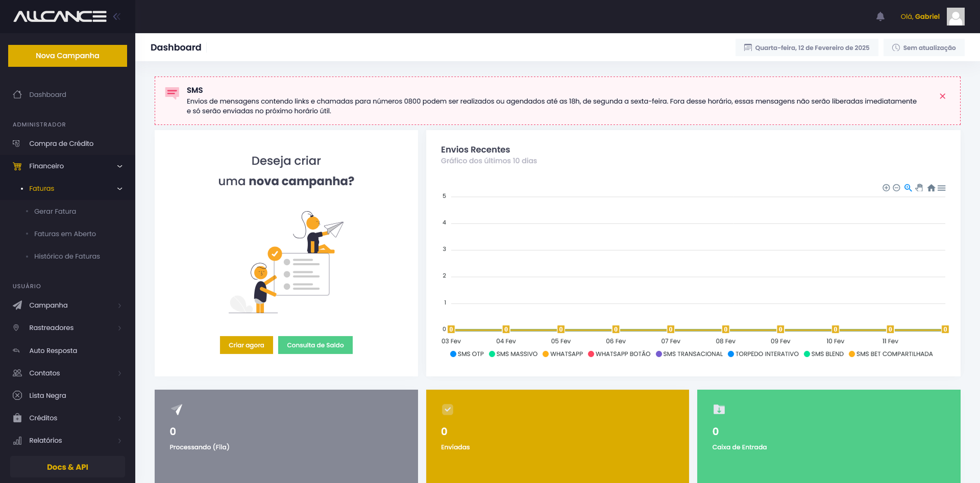Click Auto Resposta reply icon
Screen dimensions: 980x483
pyautogui.click(x=16, y=350)
